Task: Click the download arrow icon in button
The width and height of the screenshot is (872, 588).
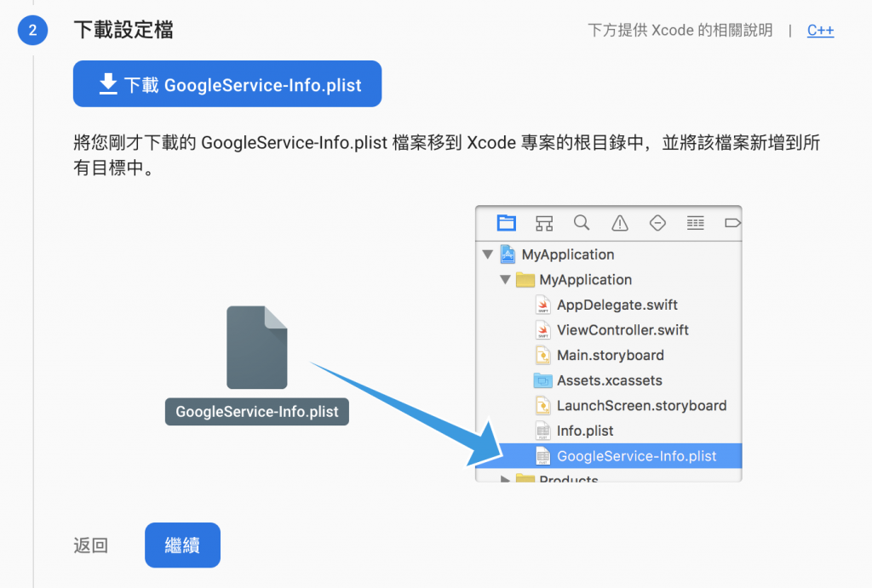Action: pyautogui.click(x=108, y=84)
